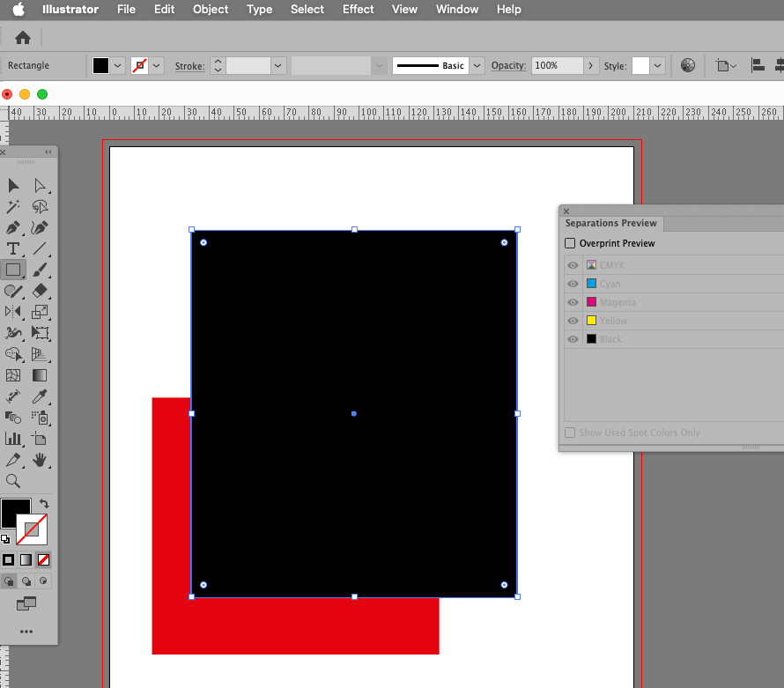
Task: Click the Magenta color swatch
Action: point(592,301)
